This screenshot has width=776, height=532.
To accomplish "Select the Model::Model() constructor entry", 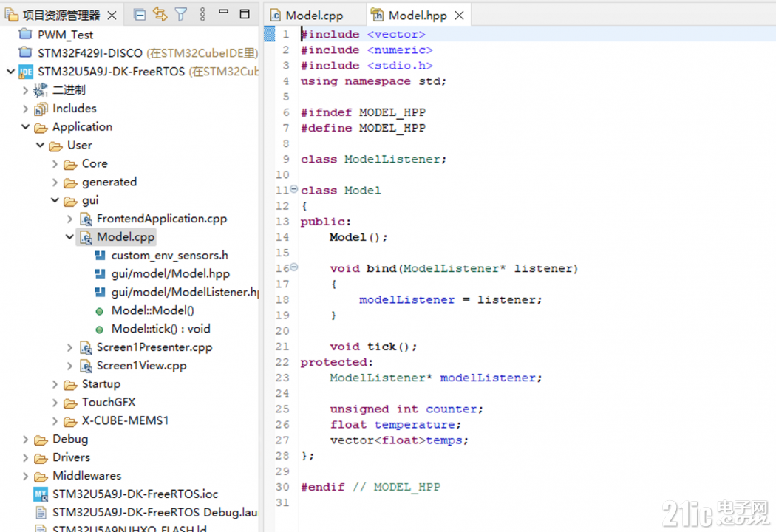I will pos(152,310).
